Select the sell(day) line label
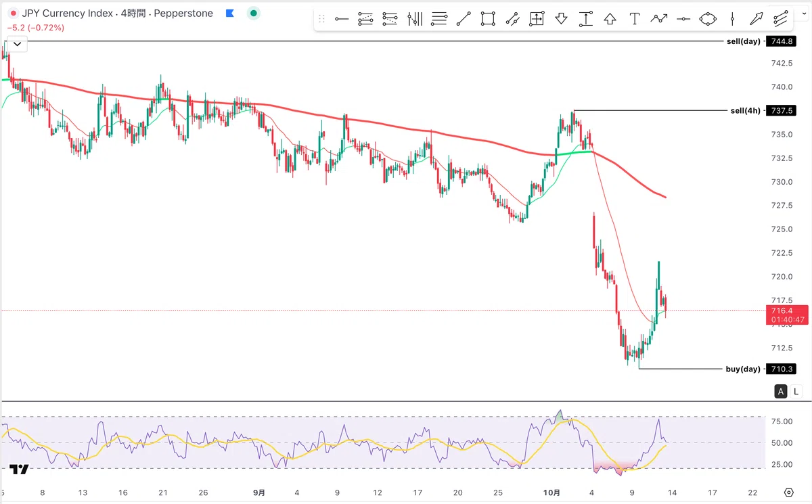Screen dimensions: 812x504 tap(744, 41)
